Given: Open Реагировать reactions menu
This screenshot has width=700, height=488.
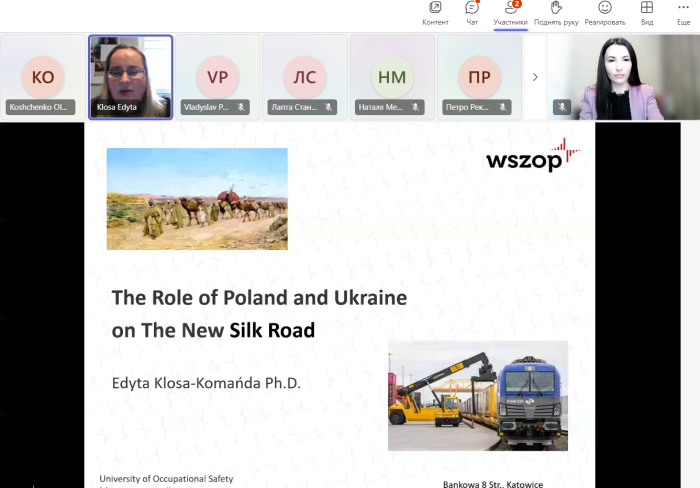Looking at the screenshot, I should 605,13.
